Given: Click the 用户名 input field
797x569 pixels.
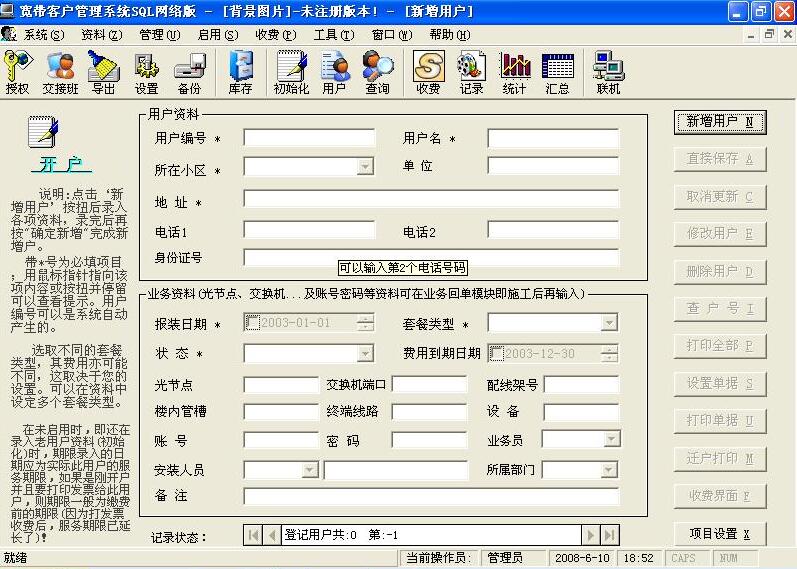Looking at the screenshot, I should [553, 138].
